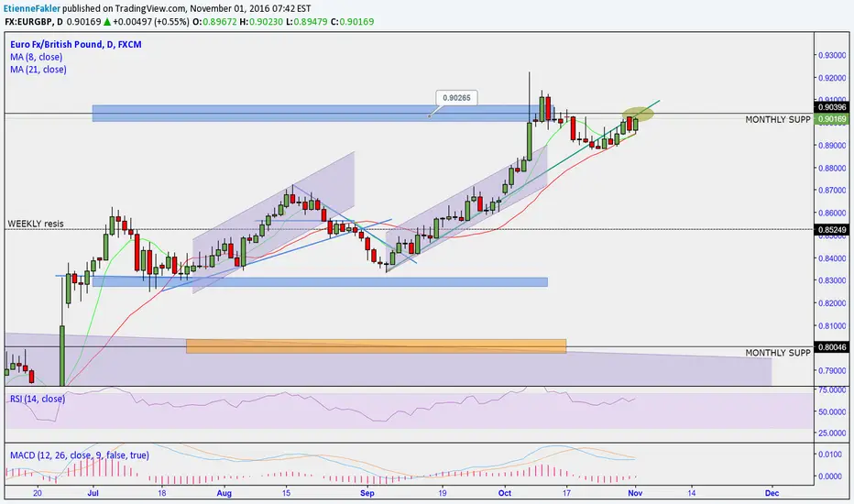Click the MA (21, close) indicator label
The width and height of the screenshot is (854, 504).
(38, 70)
